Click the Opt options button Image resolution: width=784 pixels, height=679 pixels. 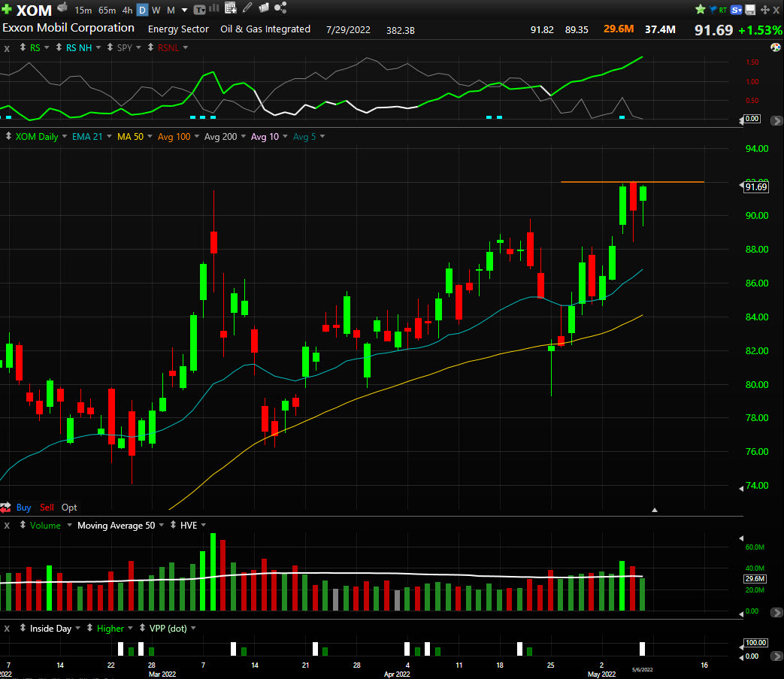[x=69, y=508]
